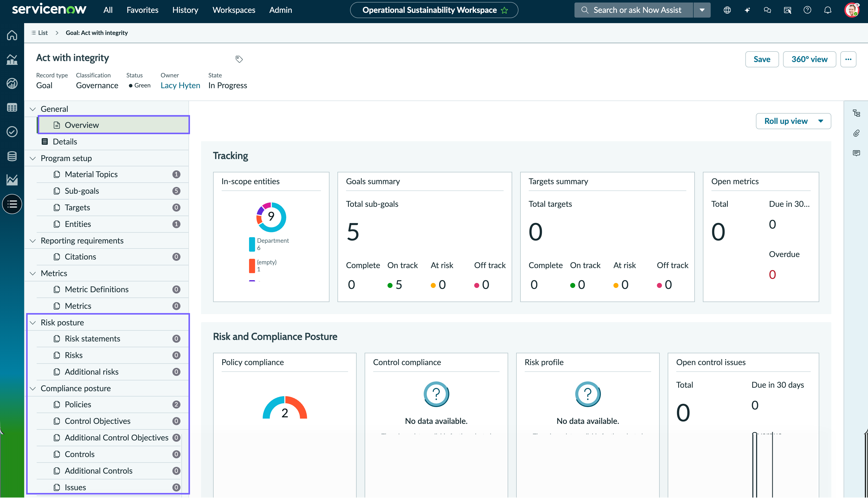This screenshot has width=868, height=498.
Task: Go back to List breadcrumb
Action: click(x=43, y=33)
